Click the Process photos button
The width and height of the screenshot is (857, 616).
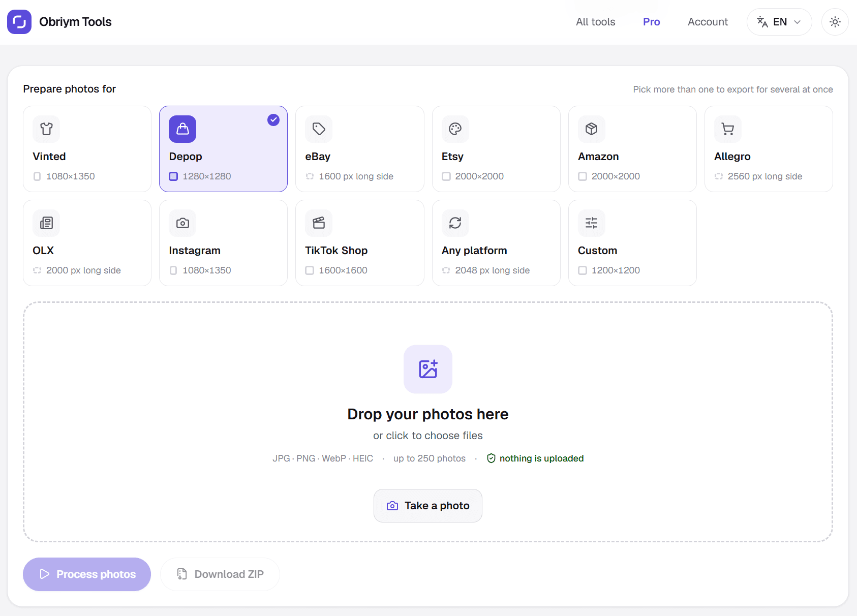click(x=87, y=574)
